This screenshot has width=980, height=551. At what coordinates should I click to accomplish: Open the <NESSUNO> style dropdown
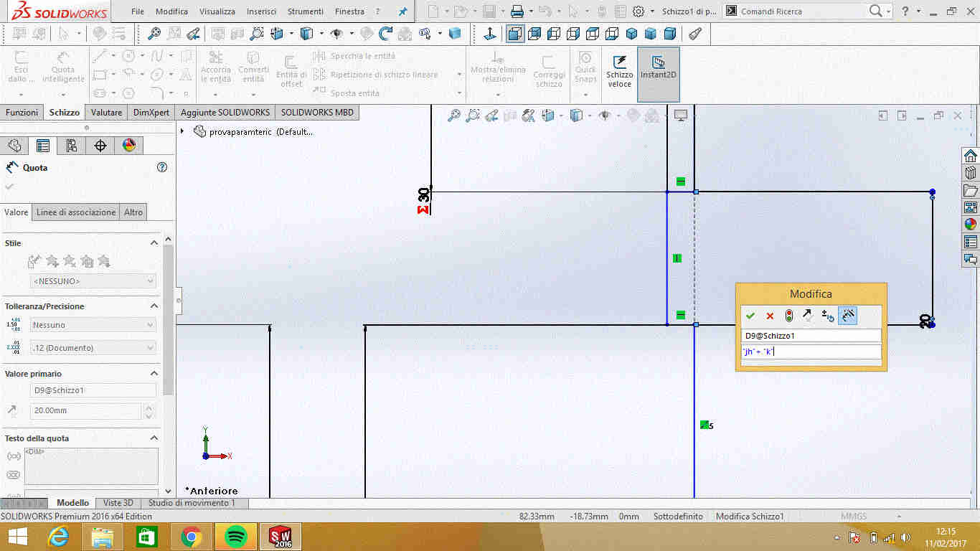tap(93, 281)
